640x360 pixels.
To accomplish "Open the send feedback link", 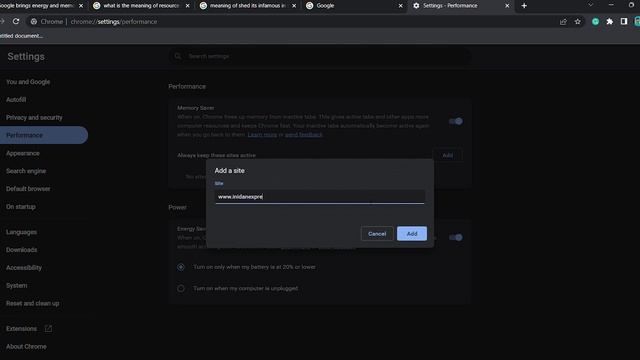I will tap(303, 135).
